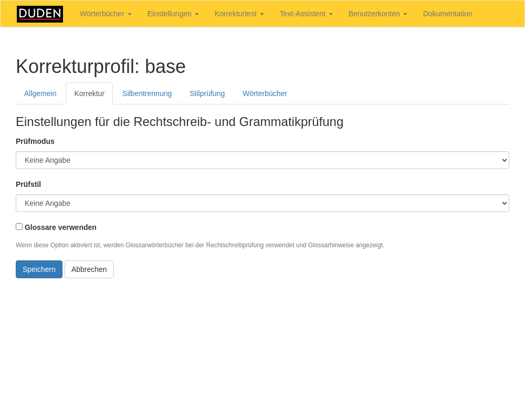
Task: Open the Prüfstil select box
Action: [x=262, y=203]
